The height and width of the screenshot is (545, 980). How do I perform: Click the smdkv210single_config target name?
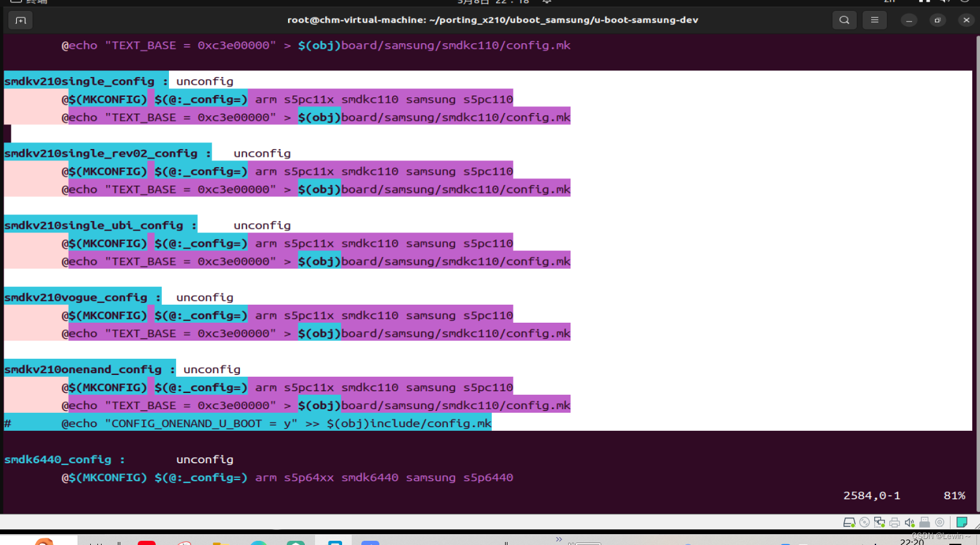(79, 81)
